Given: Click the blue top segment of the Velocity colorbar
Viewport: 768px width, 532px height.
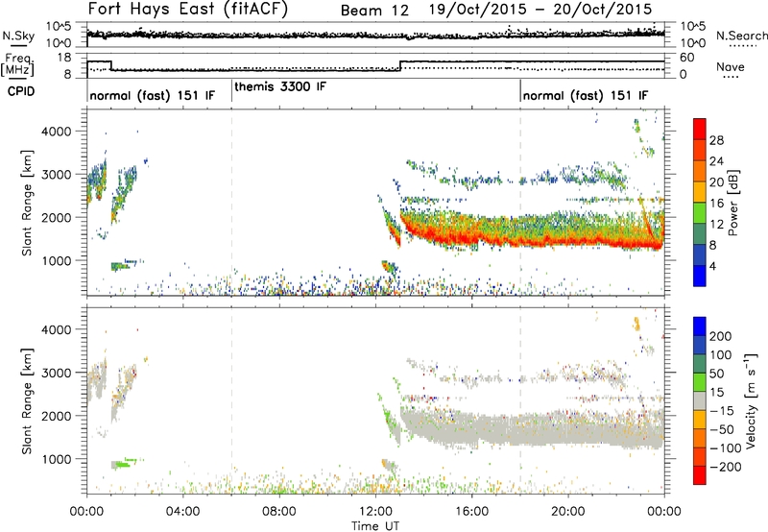Looking at the screenshot, I should (x=700, y=326).
